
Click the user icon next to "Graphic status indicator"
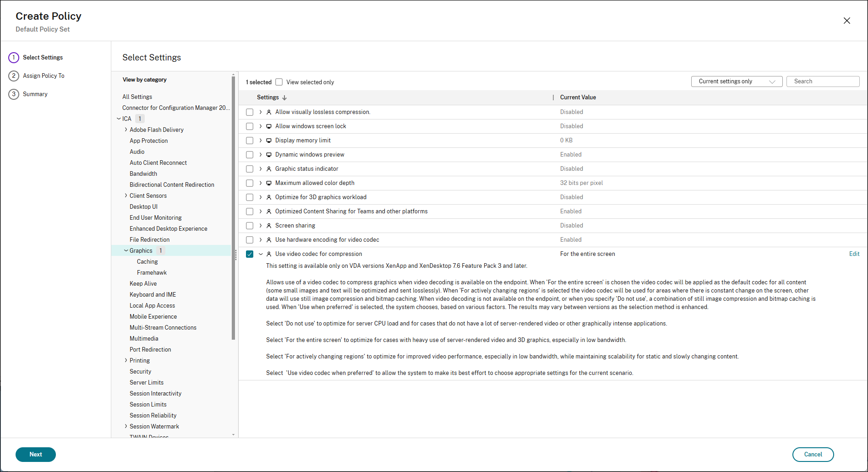(268, 168)
